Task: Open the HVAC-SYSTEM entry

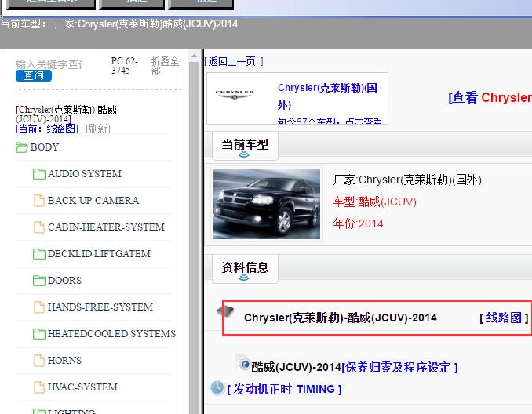Action: coord(82,387)
